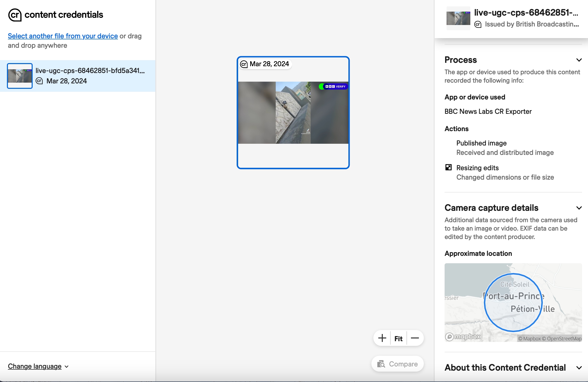
Task: Click the CR icon in the sidebar file entry
Action: 40,81
